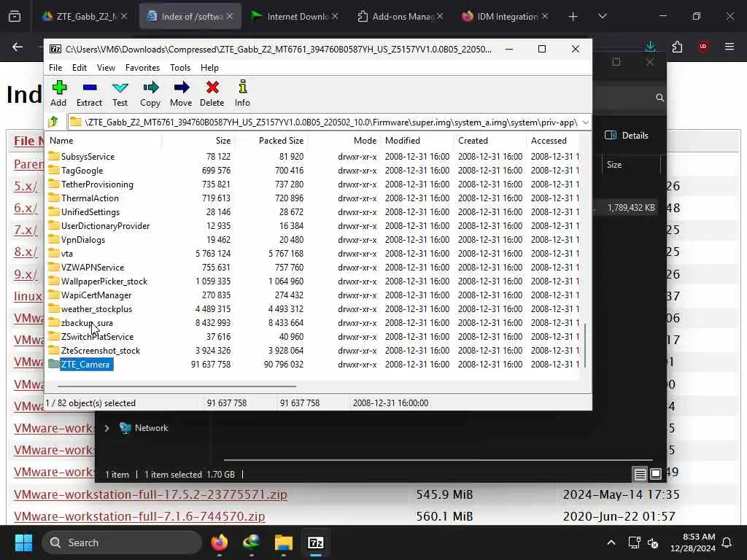Click the 7-Zip path address field
The height and width of the screenshot is (560, 747).
324,122
